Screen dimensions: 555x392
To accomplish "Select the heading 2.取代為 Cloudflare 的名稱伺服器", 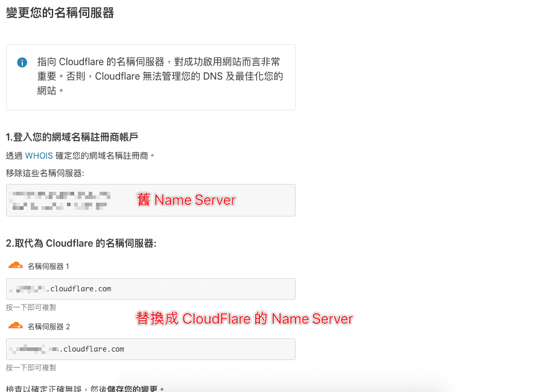I will pyautogui.click(x=81, y=244).
